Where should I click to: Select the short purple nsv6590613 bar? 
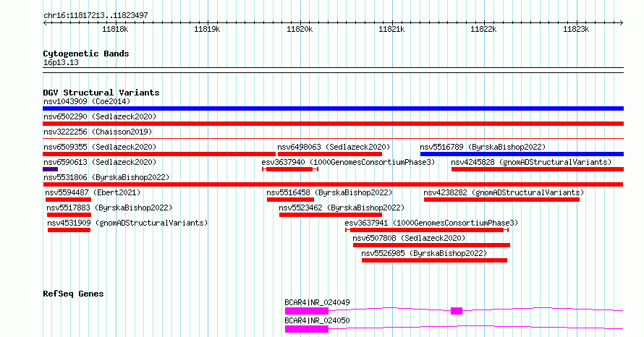[x=50, y=169]
